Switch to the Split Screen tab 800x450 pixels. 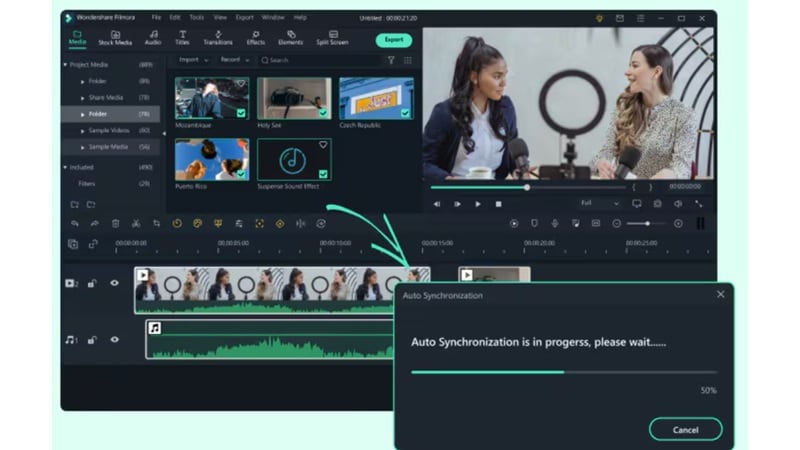[332, 38]
